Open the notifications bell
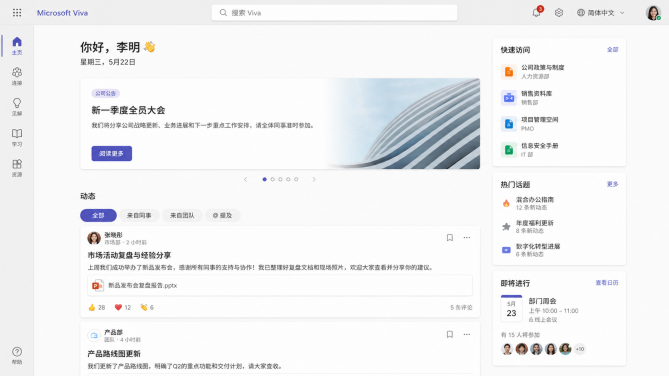 (537, 13)
